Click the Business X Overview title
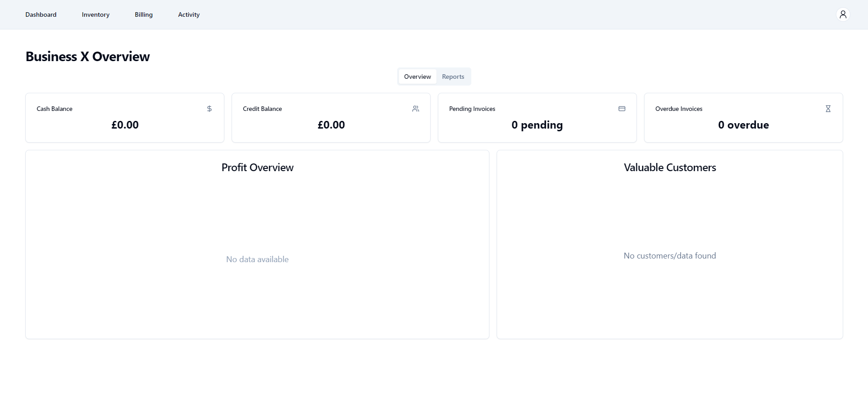 (x=87, y=57)
